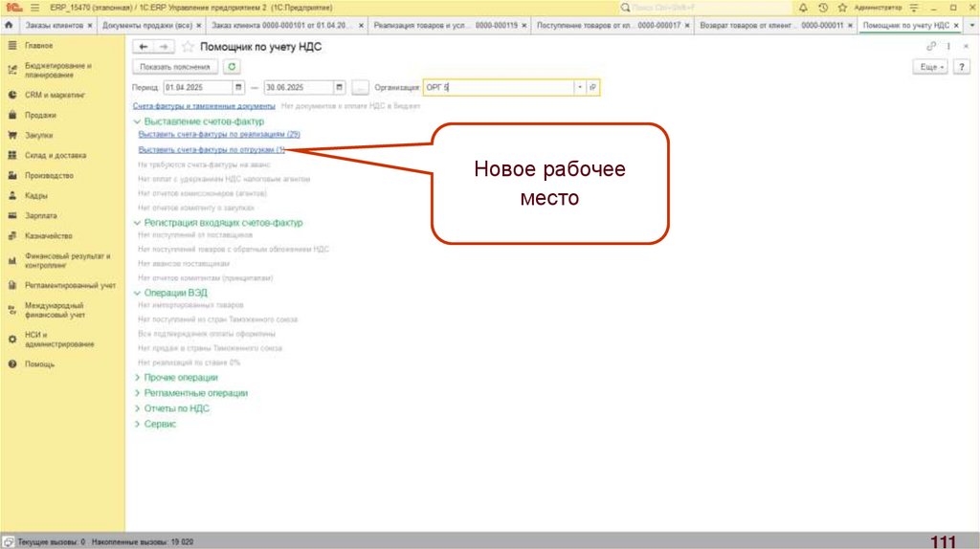Click the global search magnifier icon
980x549 pixels.
(x=625, y=8)
